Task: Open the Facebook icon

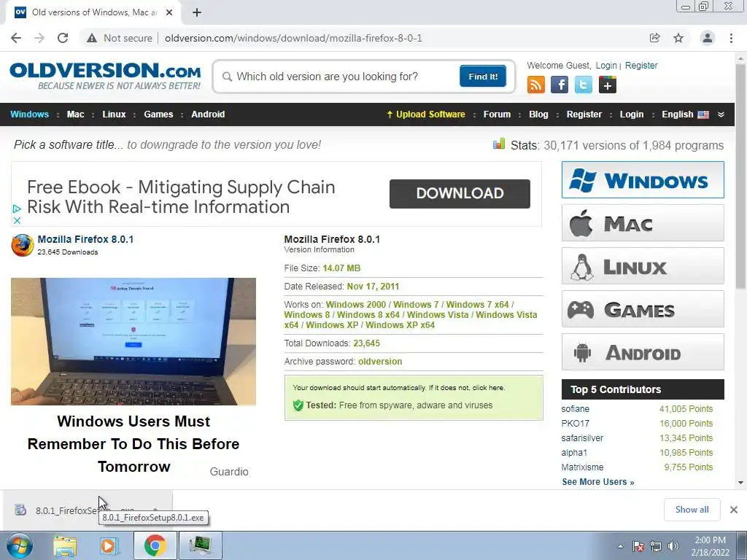Action: click(560, 85)
